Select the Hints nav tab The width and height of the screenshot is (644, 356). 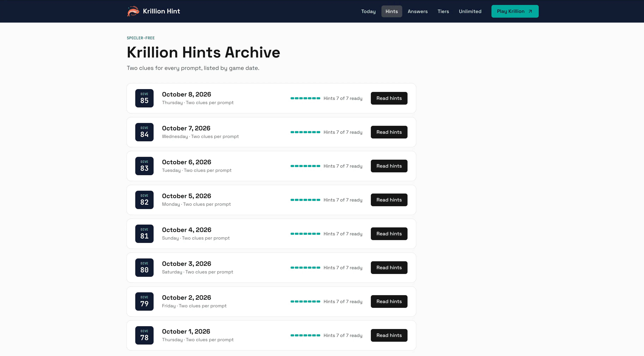(391, 11)
